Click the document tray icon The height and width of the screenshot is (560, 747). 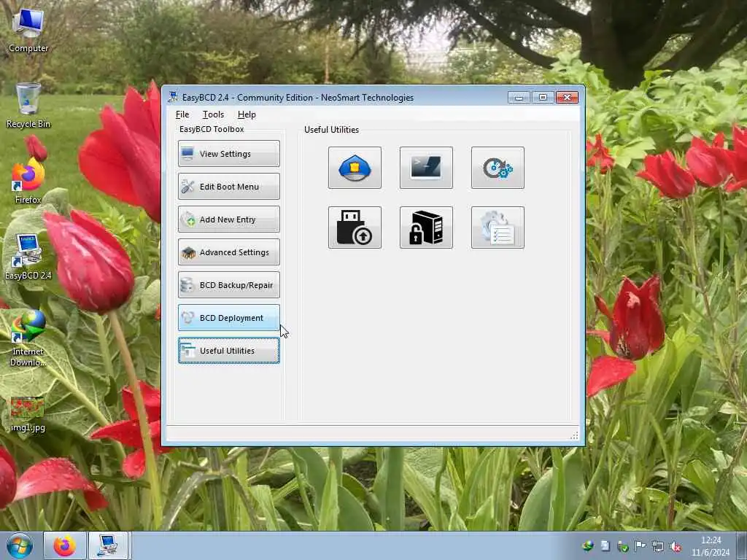[x=605, y=546]
